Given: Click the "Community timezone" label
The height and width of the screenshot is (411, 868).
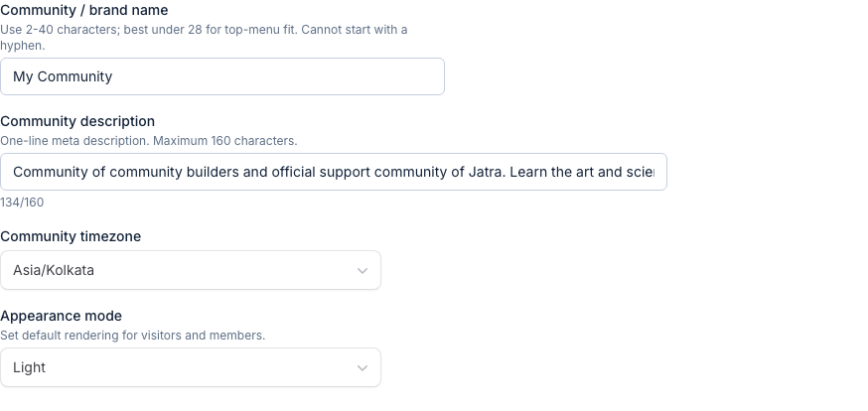Looking at the screenshot, I should [71, 236].
